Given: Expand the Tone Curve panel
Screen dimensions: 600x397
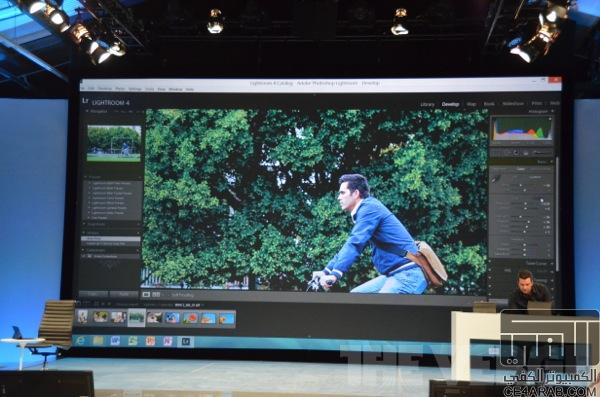Looking at the screenshot, I should tap(552, 264).
